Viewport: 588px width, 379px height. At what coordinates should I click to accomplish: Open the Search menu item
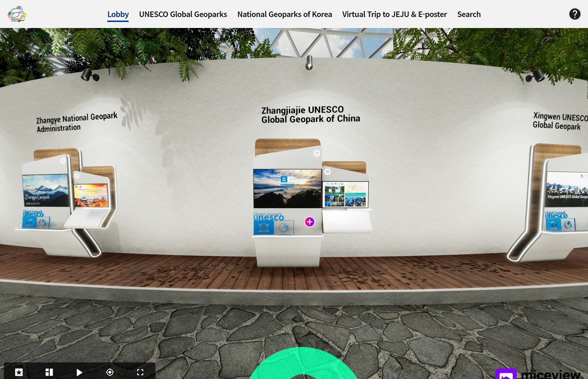(469, 14)
